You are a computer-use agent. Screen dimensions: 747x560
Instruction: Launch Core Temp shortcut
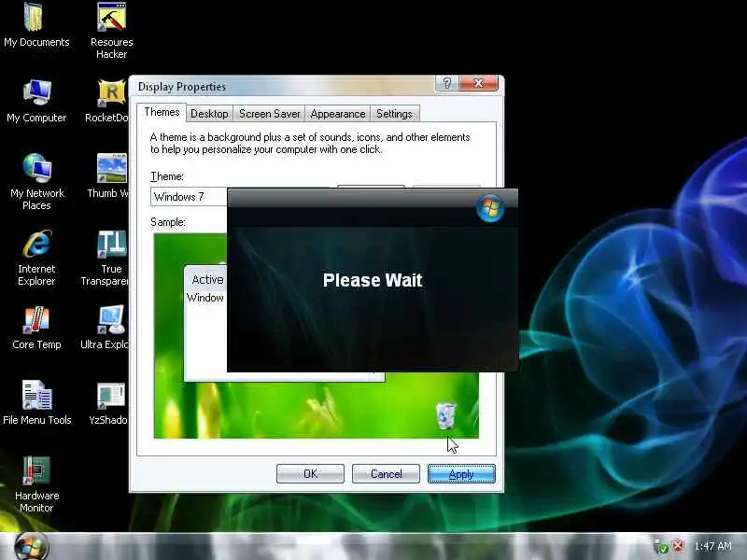click(x=36, y=328)
